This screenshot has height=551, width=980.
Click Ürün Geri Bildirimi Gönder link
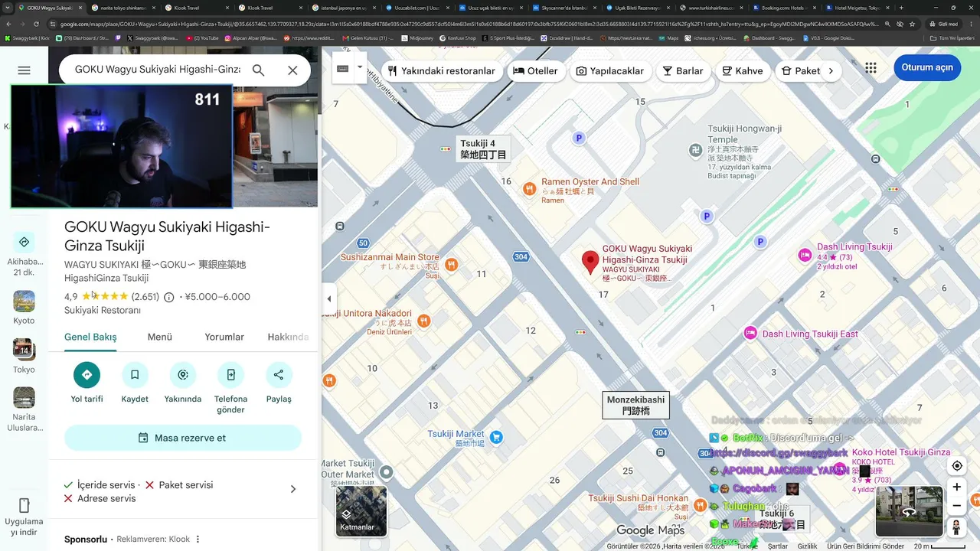click(x=865, y=546)
